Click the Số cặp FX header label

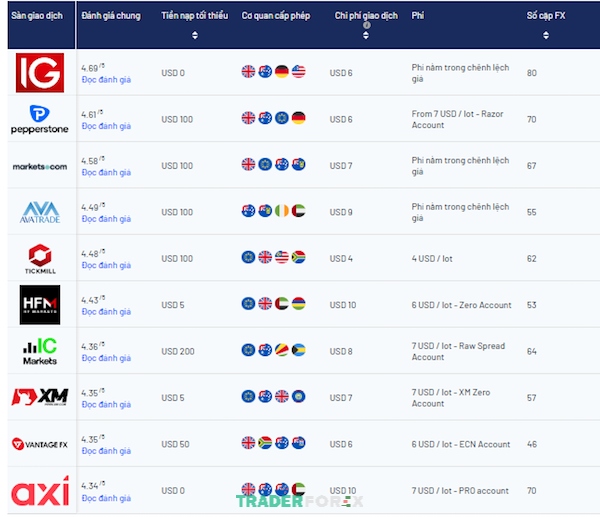(546, 16)
